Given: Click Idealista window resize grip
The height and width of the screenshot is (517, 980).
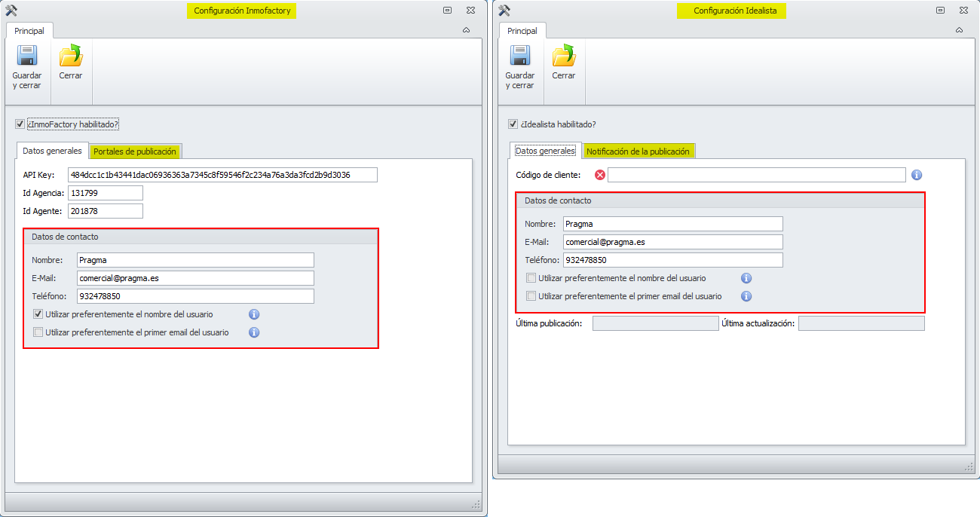Looking at the screenshot, I should [x=969, y=467].
